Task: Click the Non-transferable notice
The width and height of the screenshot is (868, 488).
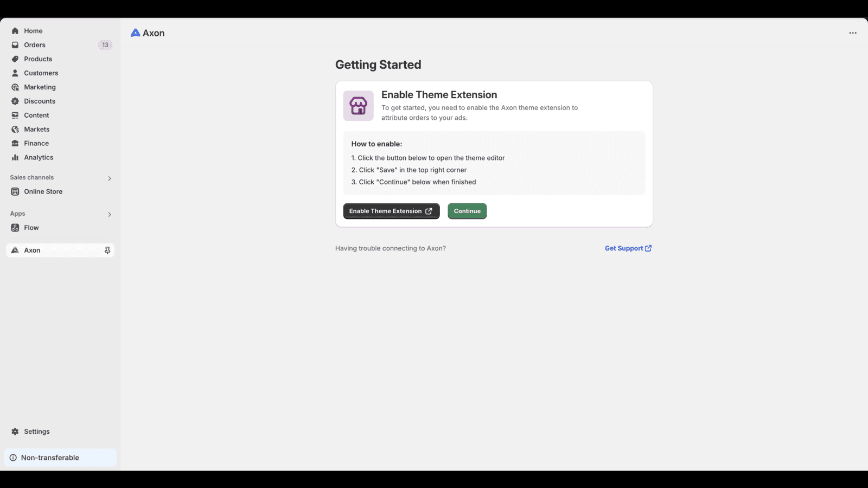Action: click(x=49, y=457)
